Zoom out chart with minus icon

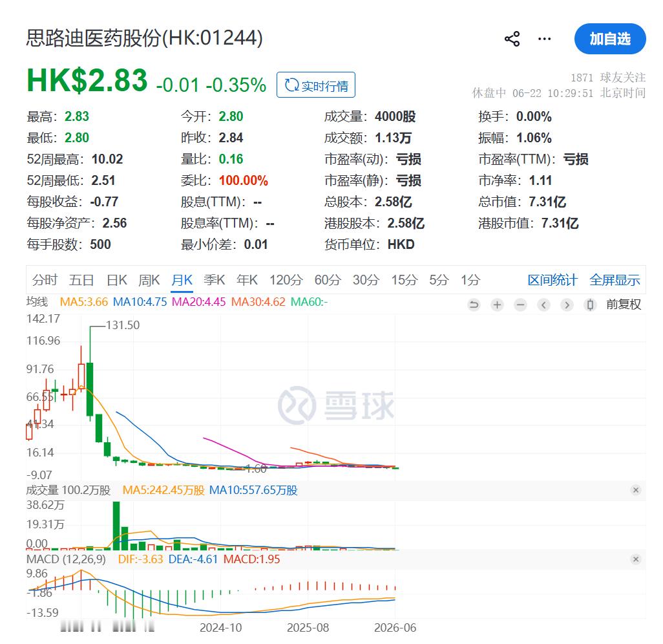pyautogui.click(x=520, y=305)
